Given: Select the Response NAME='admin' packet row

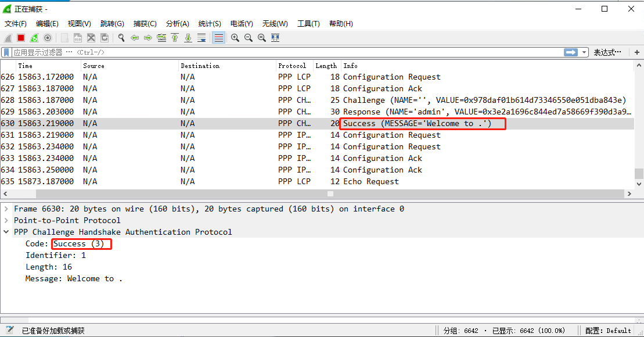Looking at the screenshot, I should tap(317, 112).
